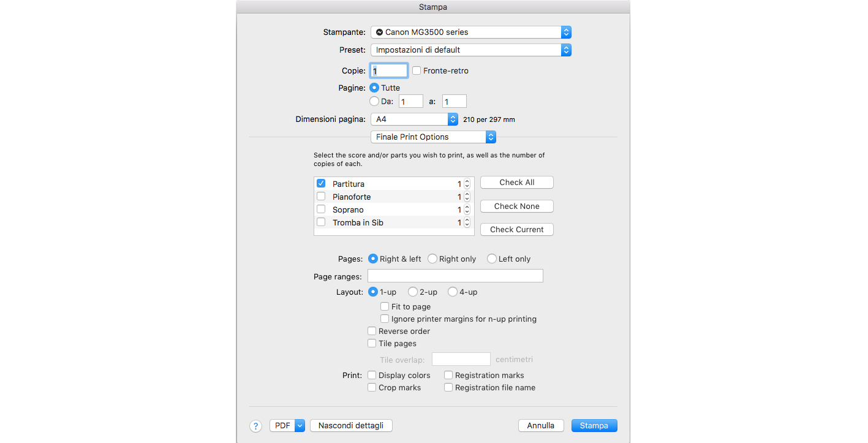Click the help question mark icon
This screenshot has width=868, height=443.
(255, 426)
